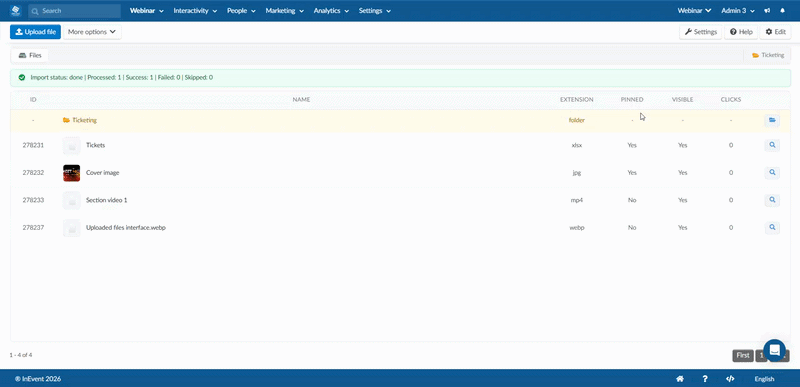Open the live chat bubble icon
The height and width of the screenshot is (387, 800).
[774, 350]
